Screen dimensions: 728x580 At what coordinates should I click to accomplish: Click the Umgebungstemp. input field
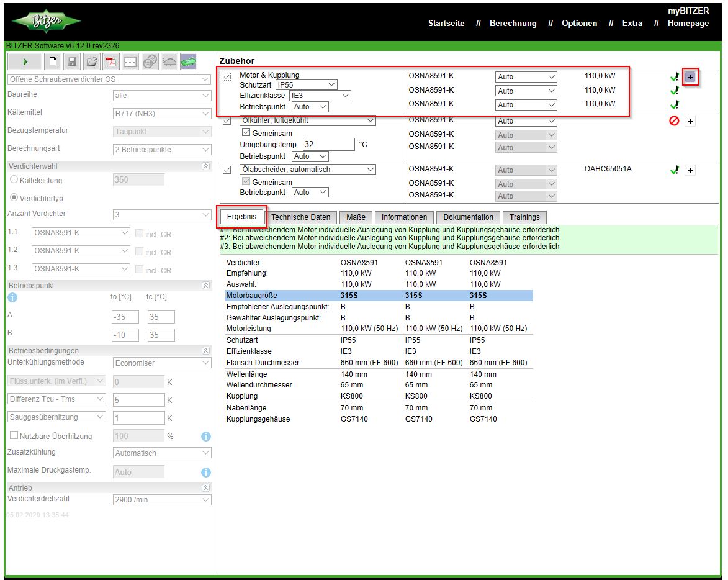329,144
